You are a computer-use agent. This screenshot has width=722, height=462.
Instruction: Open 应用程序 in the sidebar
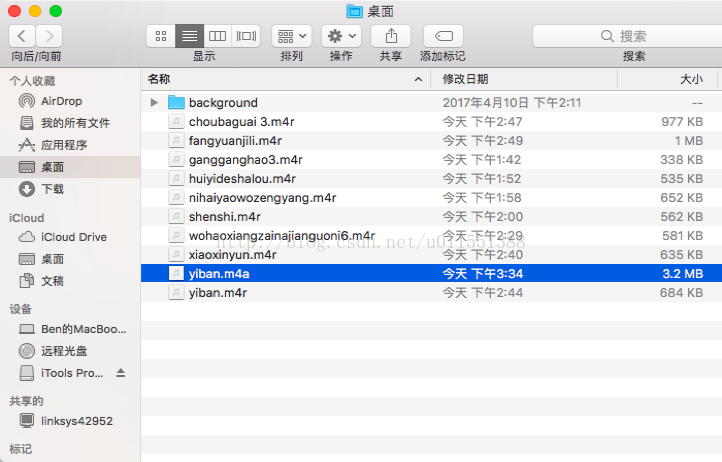tap(70, 145)
